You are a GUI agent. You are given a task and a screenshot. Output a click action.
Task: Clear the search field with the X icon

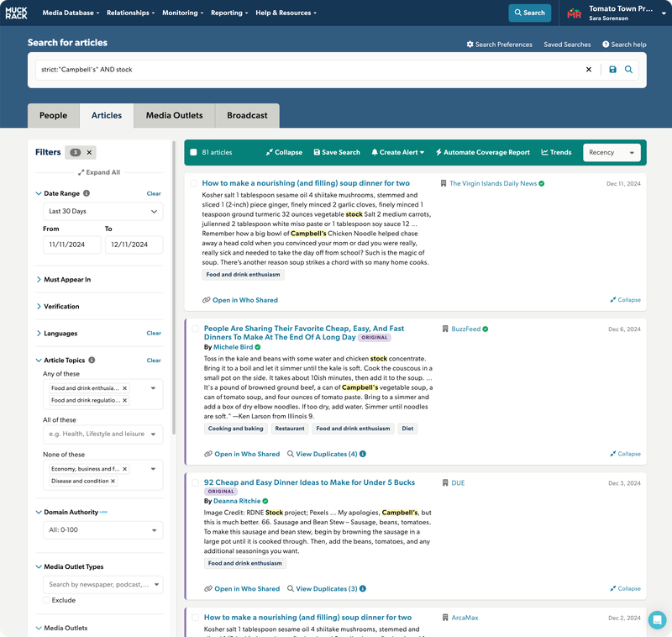tap(588, 70)
